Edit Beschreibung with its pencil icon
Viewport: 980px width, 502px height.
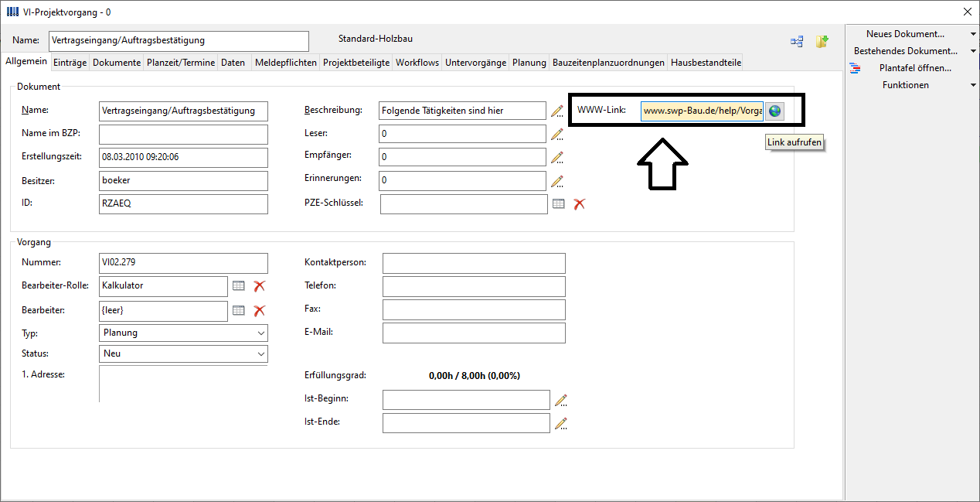click(x=558, y=111)
